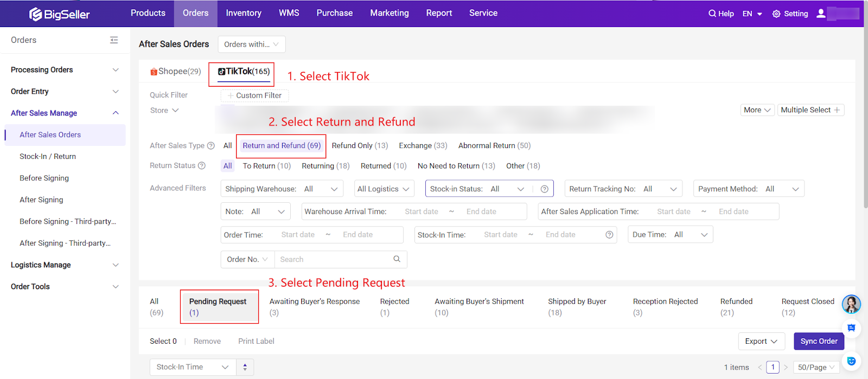Screen dimensions: 868x379
Task: Click the Return Status help icon
Action: point(202,166)
